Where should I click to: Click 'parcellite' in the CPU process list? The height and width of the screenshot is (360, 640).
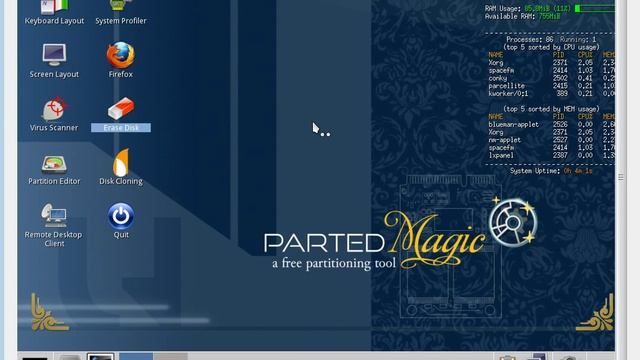(x=507, y=86)
